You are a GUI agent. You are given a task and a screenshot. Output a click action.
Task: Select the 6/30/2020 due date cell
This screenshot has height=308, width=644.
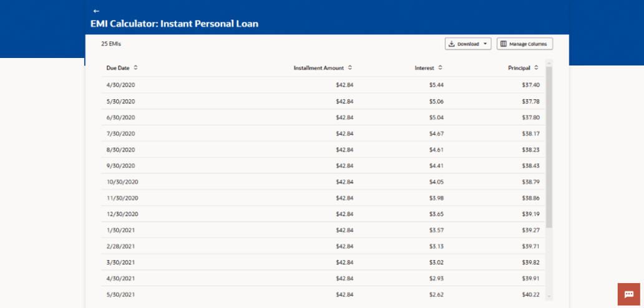[121, 117]
